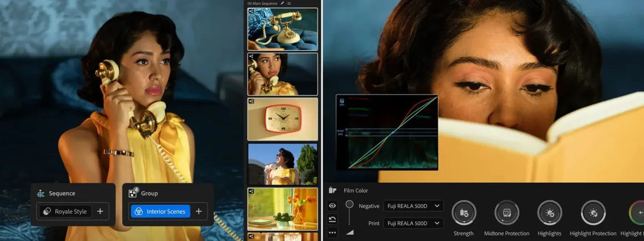
Task: Open the Negative film stock dropdown
Action: pyautogui.click(x=413, y=206)
